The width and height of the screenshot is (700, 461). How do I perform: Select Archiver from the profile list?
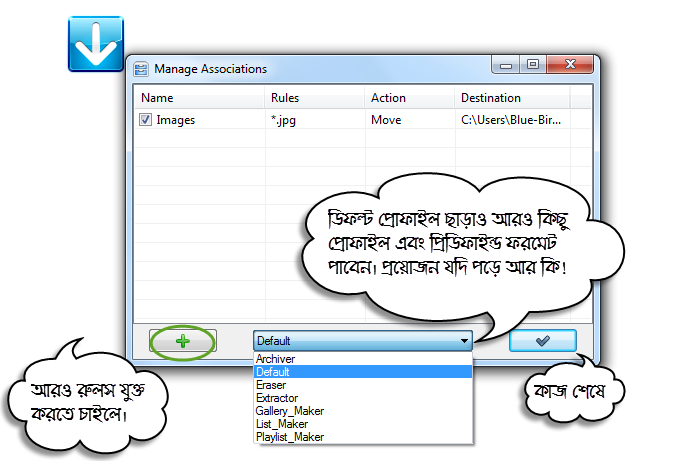coord(363,359)
